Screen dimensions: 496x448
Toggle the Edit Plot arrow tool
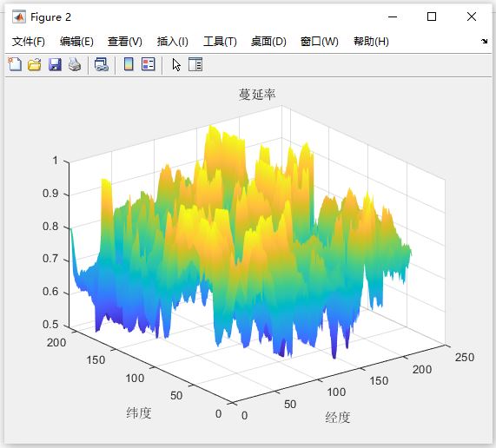176,65
